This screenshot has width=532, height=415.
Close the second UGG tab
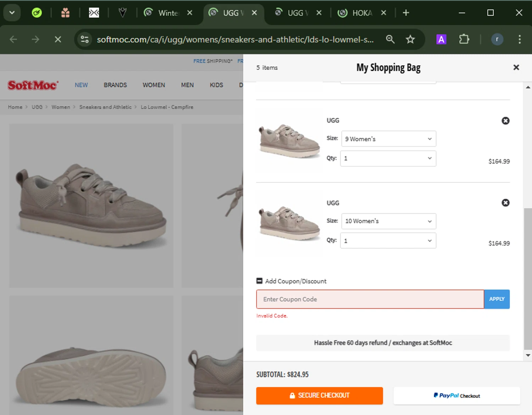(319, 13)
